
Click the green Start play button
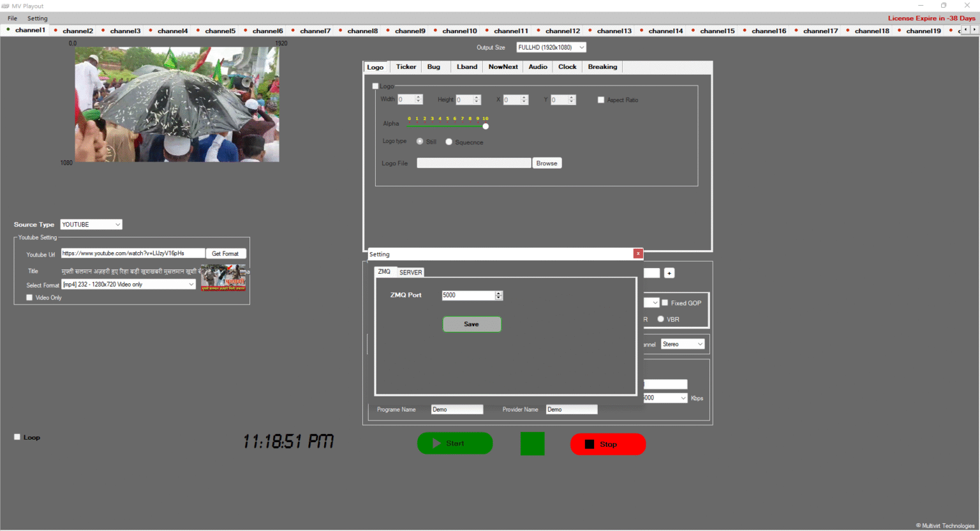[x=454, y=444]
